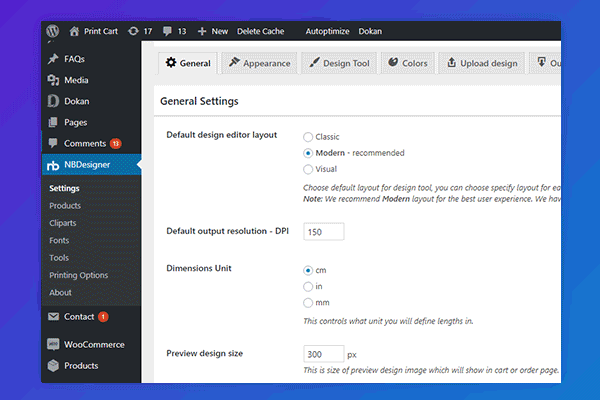Select the Visual layout radio button
The height and width of the screenshot is (400, 600).
pos(308,169)
